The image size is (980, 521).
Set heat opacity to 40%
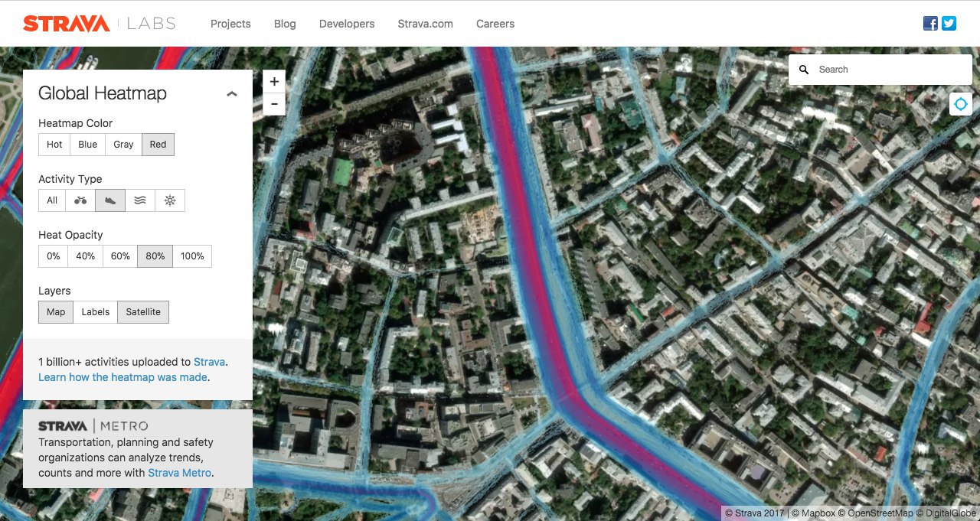85,256
